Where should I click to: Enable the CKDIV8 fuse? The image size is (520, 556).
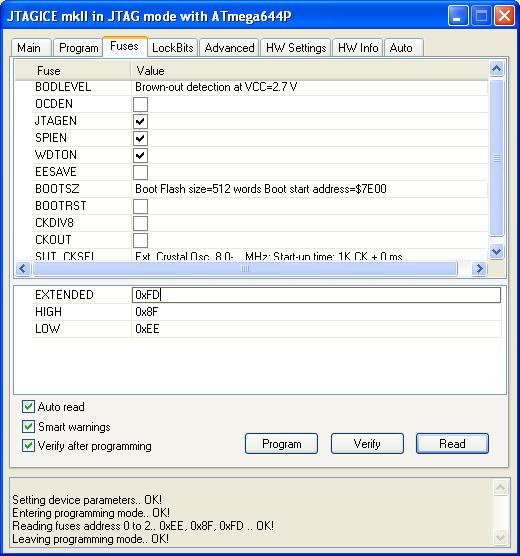pos(140,223)
